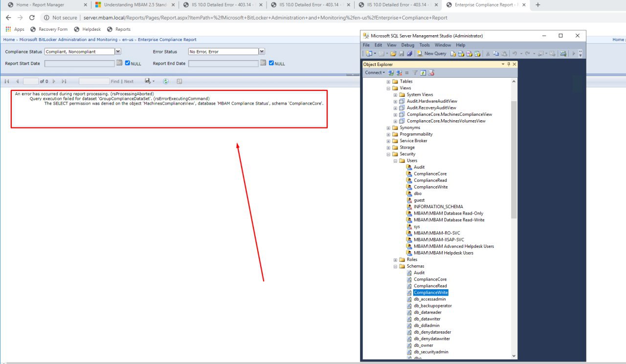
Task: Expand the Programmability node
Action: pyautogui.click(x=389, y=134)
